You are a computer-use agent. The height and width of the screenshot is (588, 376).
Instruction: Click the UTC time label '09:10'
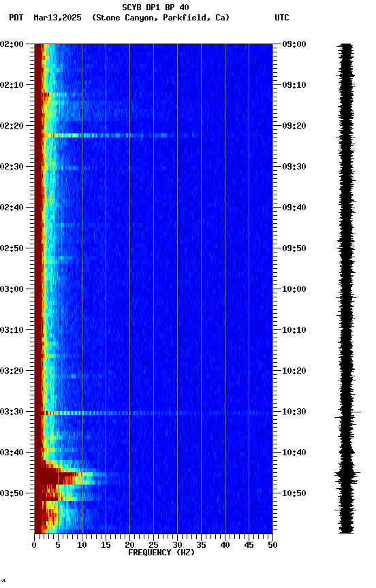[x=294, y=85]
